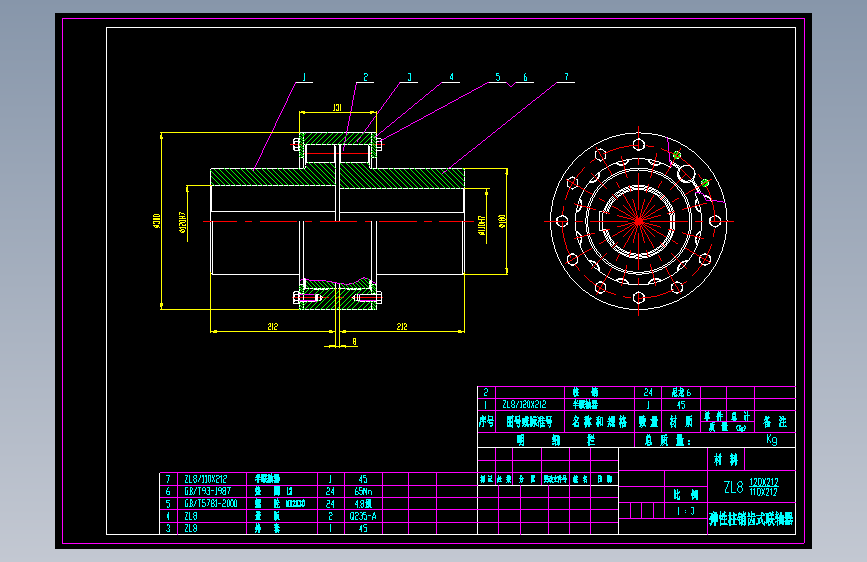Select the balloon label 2 above the section view
Screen dimensions: 867x562
coord(365,77)
